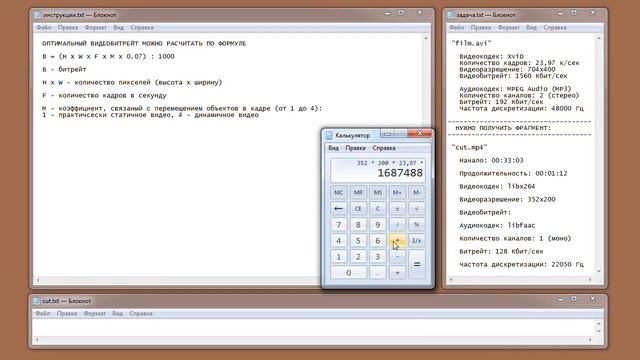Open Правка menu in инструкция.txt Notepad

point(68,28)
